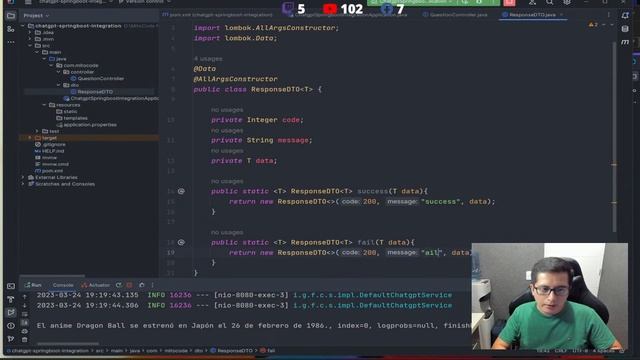
Task: Toggle soft-wrap in console gutter
Action: click(25, 314)
